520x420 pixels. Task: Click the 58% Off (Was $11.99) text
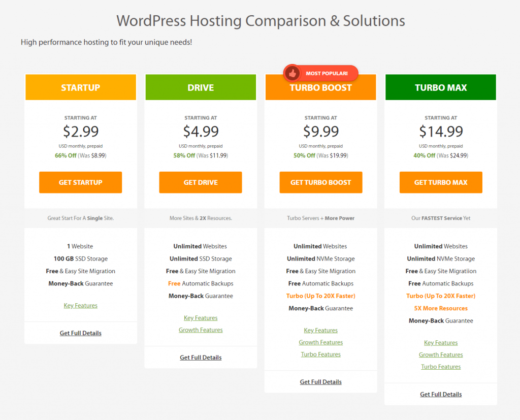click(x=201, y=155)
